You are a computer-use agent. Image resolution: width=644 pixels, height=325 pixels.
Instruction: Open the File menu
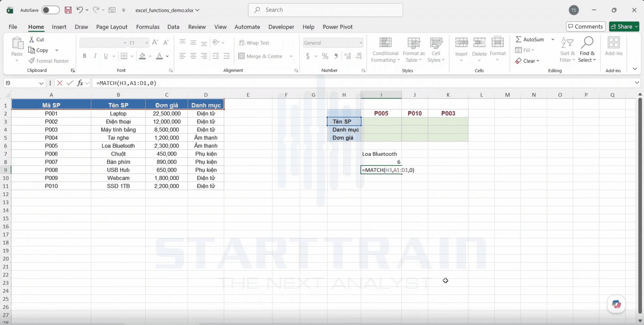(13, 27)
